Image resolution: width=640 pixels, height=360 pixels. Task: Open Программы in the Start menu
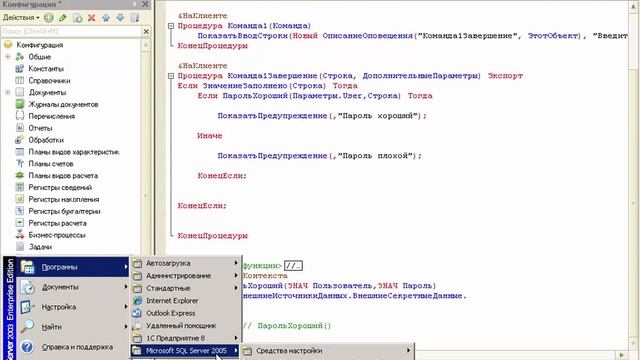[73, 267]
